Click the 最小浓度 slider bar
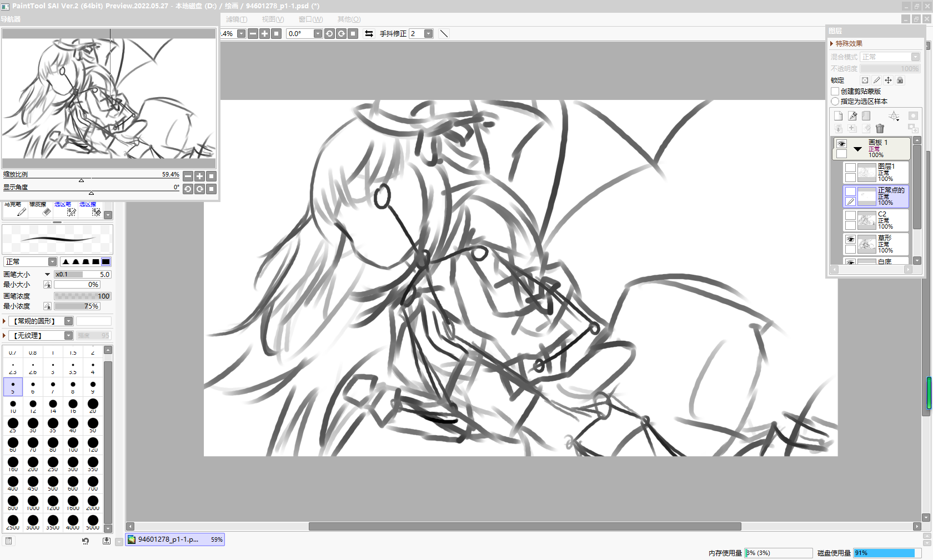This screenshot has height=560, width=933. tap(77, 306)
